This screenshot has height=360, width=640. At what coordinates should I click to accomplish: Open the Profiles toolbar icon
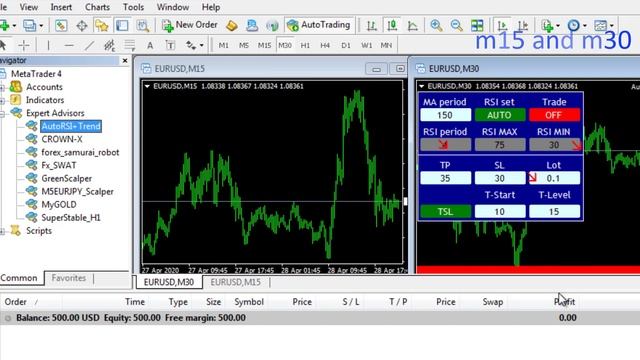[x=29, y=25]
